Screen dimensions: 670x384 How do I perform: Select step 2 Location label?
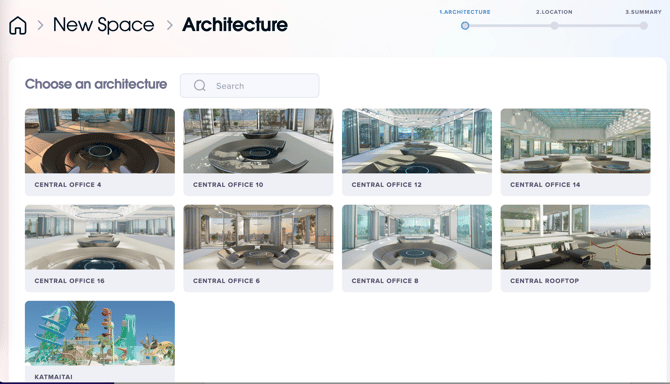[x=554, y=12]
